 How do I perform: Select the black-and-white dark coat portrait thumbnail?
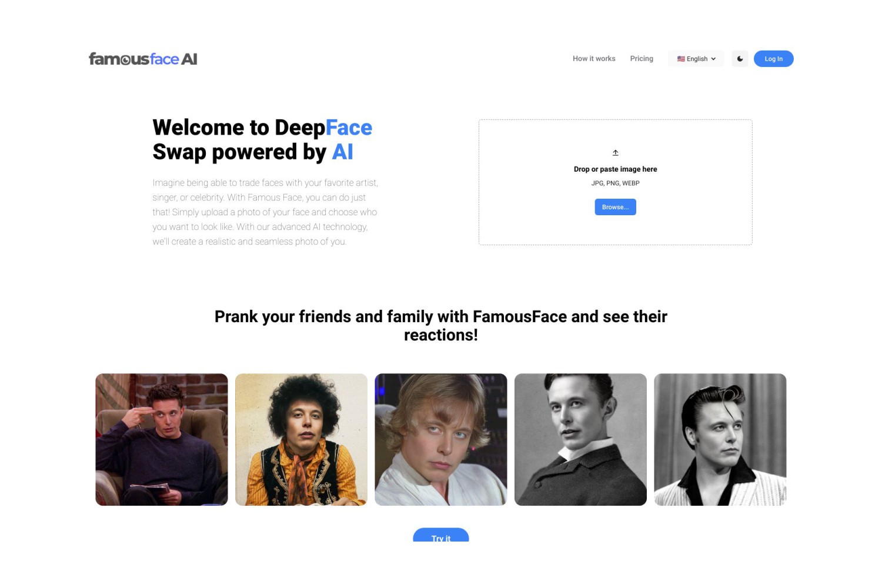580,440
